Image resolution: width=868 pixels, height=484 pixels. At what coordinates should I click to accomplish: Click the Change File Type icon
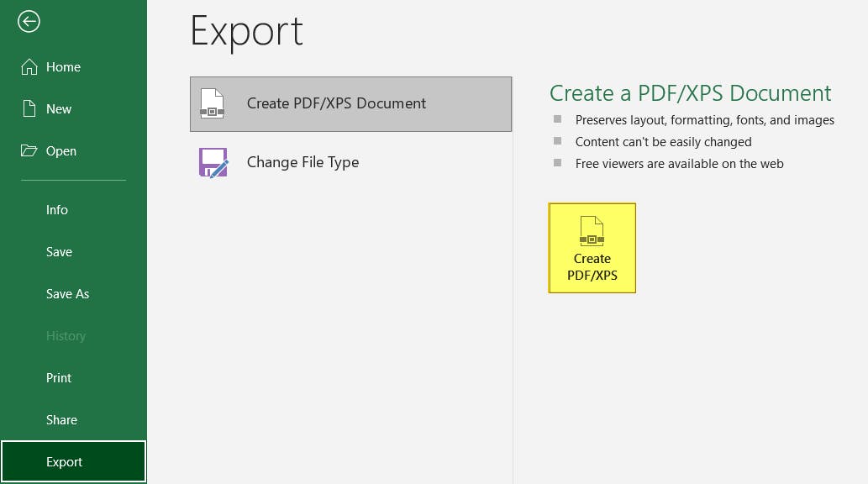click(213, 162)
